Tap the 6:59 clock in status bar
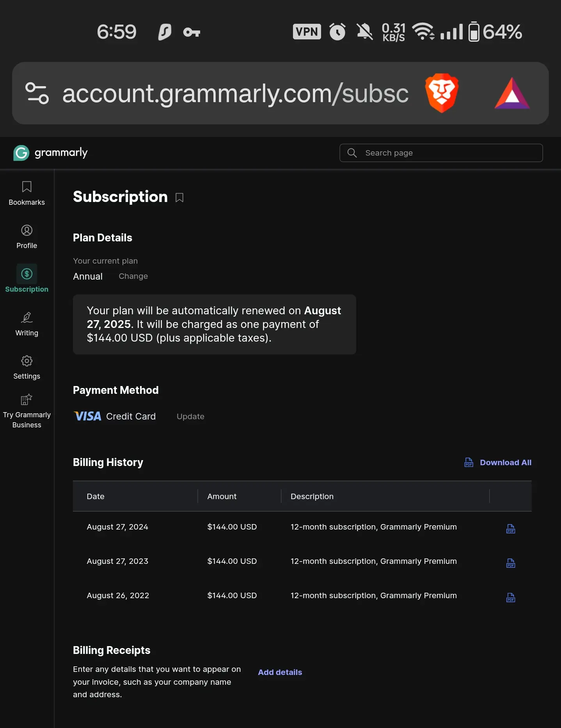Image resolution: width=561 pixels, height=728 pixels. pyautogui.click(x=117, y=32)
